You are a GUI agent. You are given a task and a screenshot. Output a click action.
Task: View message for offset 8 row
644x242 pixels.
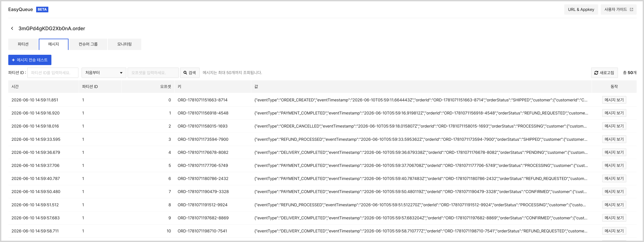coord(614,205)
